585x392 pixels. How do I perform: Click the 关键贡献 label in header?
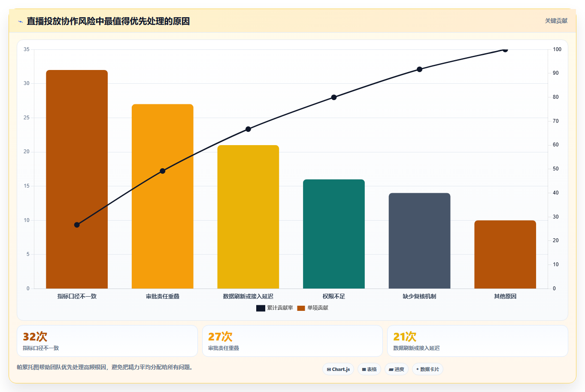556,21
